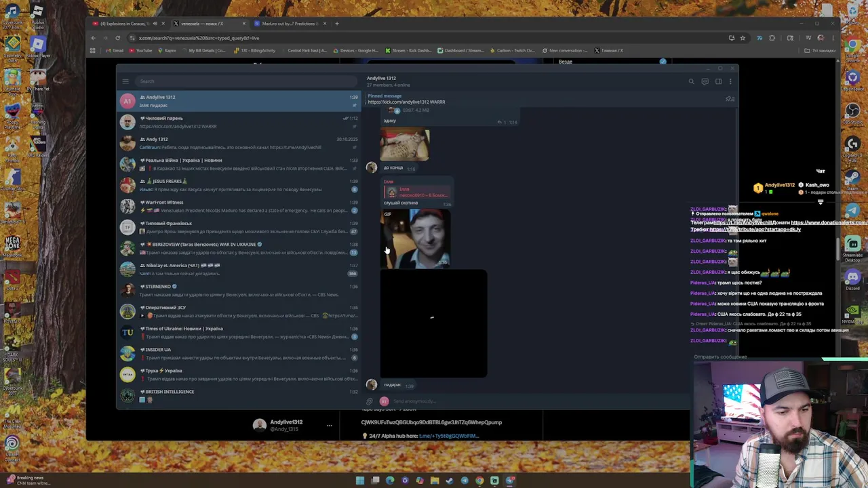Switch to the Explosions in Caracas YouTube tab
Viewport: 868px width, 488px height.
click(x=129, y=24)
